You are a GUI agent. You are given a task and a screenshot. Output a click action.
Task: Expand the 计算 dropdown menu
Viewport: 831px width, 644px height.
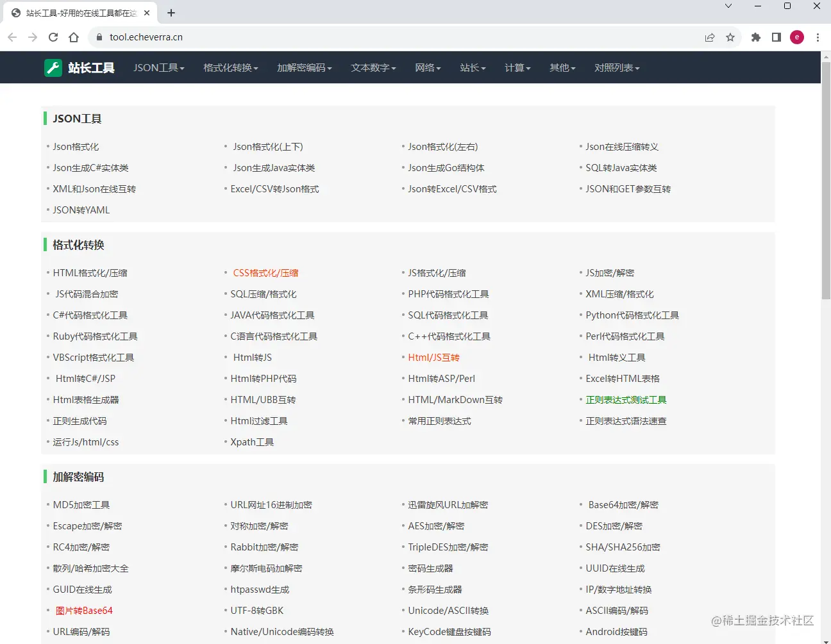pos(517,67)
